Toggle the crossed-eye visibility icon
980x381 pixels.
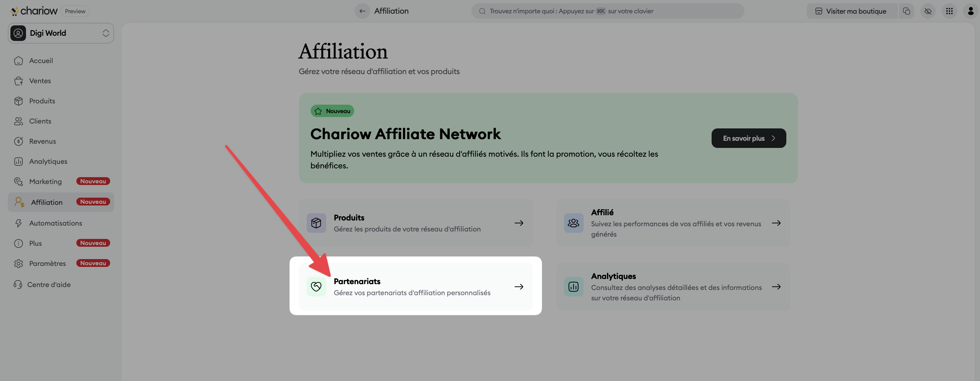[928, 11]
